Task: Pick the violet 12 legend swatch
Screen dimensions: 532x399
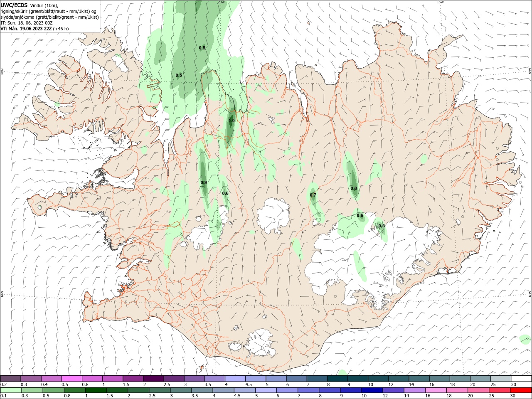Action: [393, 390]
